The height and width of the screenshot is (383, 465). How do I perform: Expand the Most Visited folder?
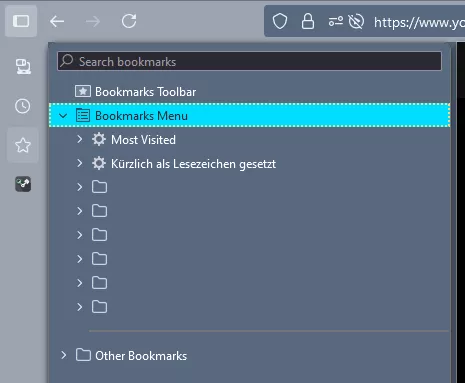click(x=79, y=139)
